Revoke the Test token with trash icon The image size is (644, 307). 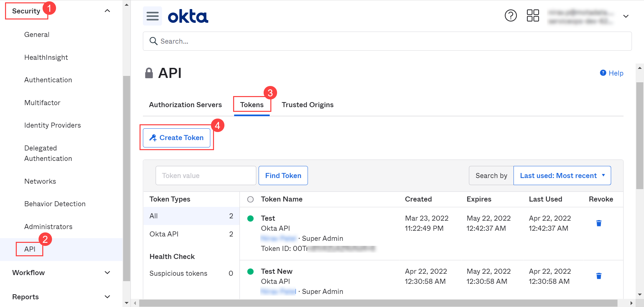(x=599, y=223)
